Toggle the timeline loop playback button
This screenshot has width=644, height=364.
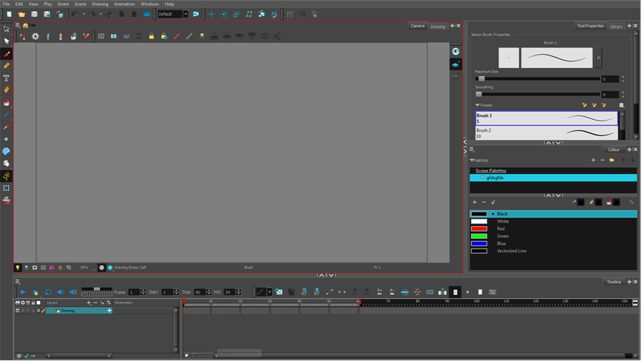[x=48, y=292]
